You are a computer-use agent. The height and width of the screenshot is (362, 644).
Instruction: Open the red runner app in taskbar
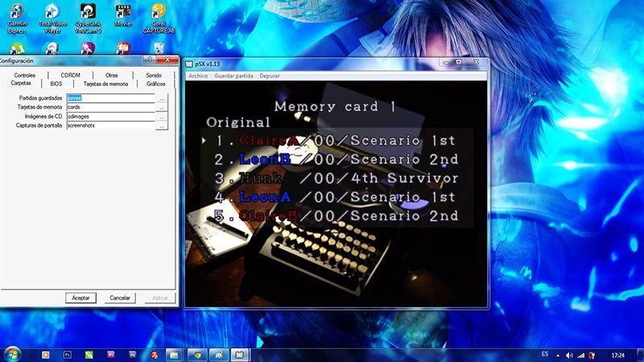pyautogui.click(x=155, y=355)
